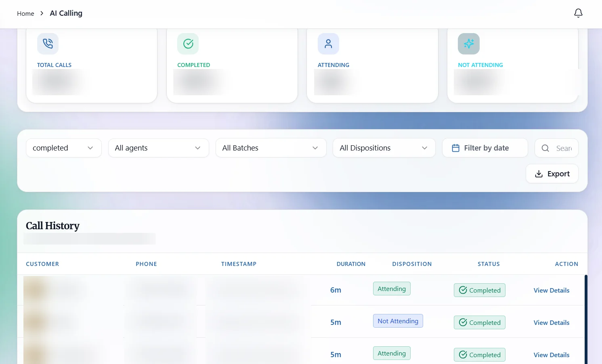This screenshot has width=602, height=364.
Task: Click the Disposition column header
Action: tap(412, 264)
